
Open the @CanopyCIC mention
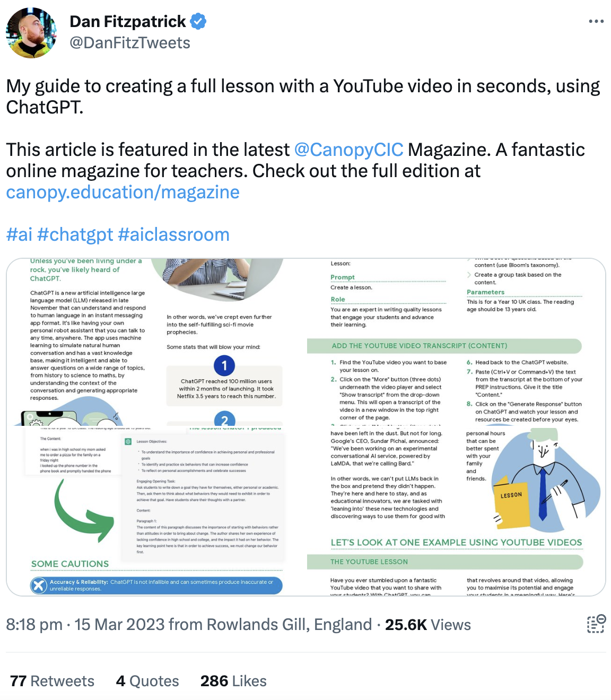coord(348,150)
